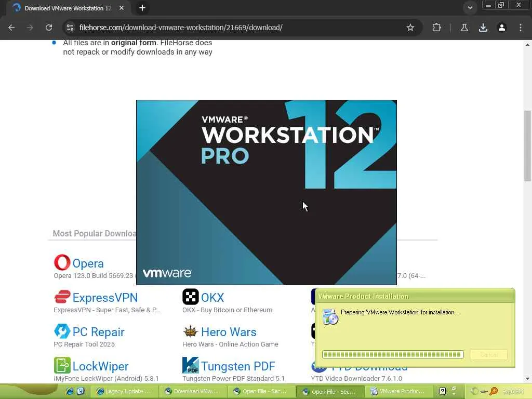Click the second quick launch icon beside Internet Explorer
This screenshot has width=532, height=399.
point(81,391)
